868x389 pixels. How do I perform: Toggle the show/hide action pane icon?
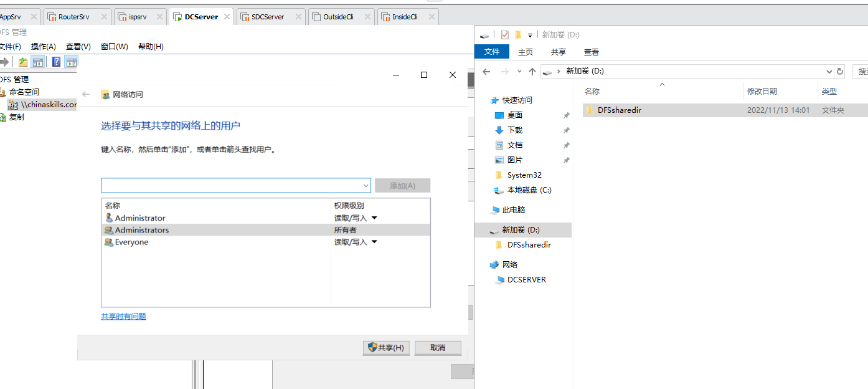(x=72, y=62)
